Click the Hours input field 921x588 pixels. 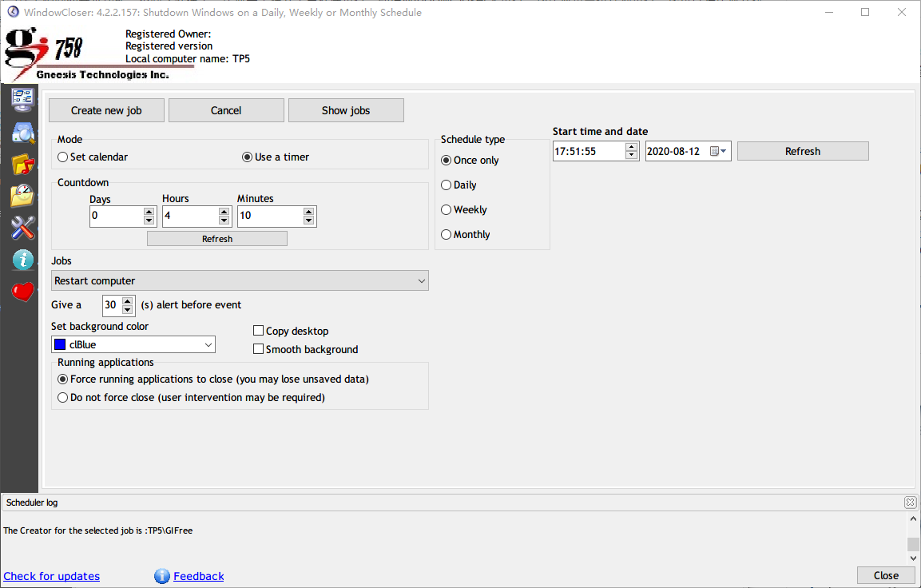(190, 217)
